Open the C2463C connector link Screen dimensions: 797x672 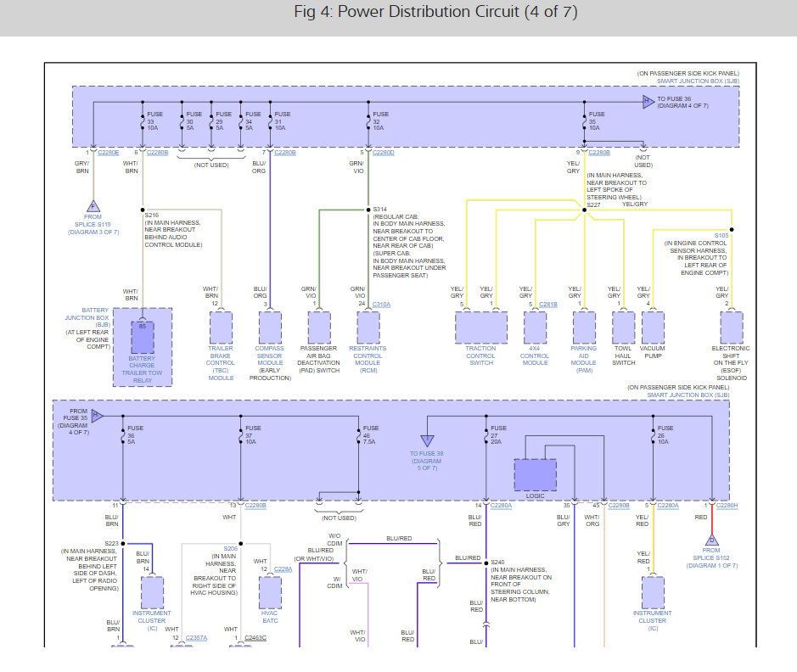click(x=255, y=637)
